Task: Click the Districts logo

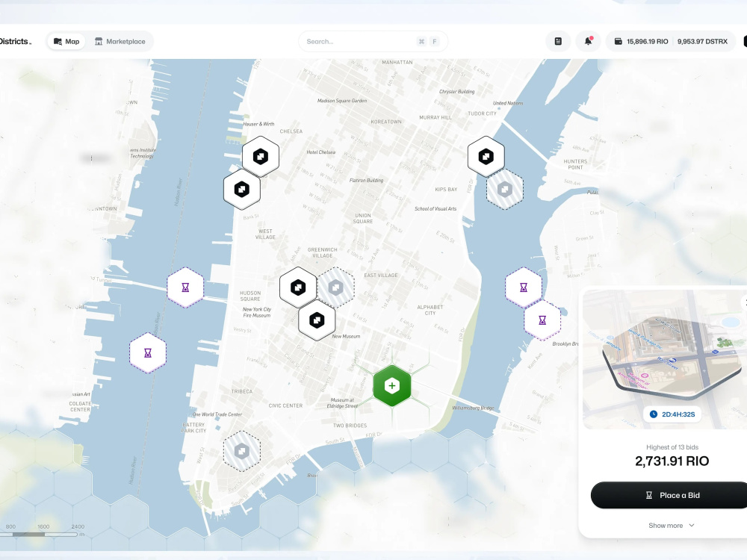Action: point(15,41)
